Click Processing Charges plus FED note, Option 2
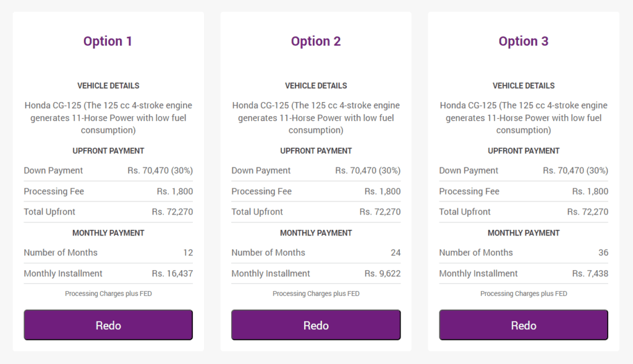The image size is (633, 364). [316, 294]
